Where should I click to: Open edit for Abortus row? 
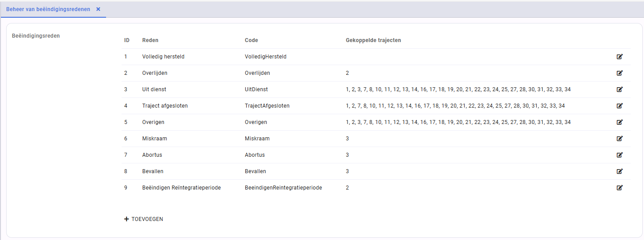pos(620,155)
